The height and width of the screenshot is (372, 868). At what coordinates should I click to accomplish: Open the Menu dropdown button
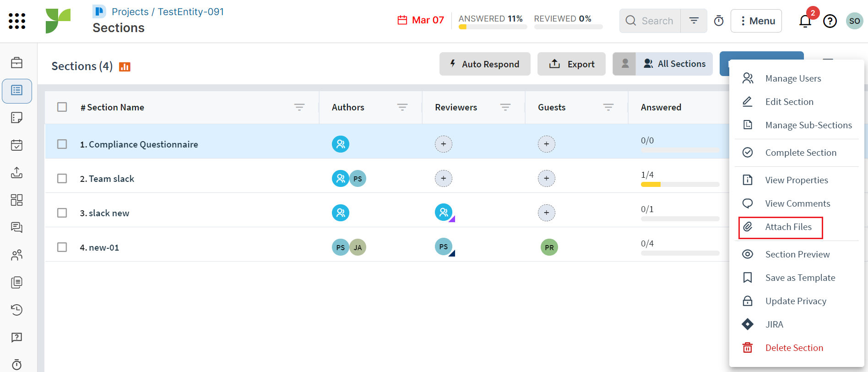point(756,21)
